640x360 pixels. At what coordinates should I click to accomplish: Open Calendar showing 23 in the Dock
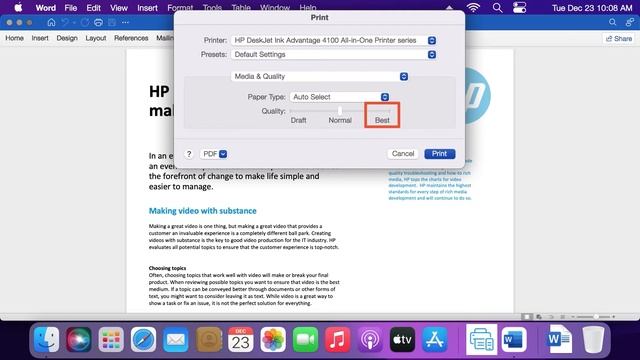point(240,339)
